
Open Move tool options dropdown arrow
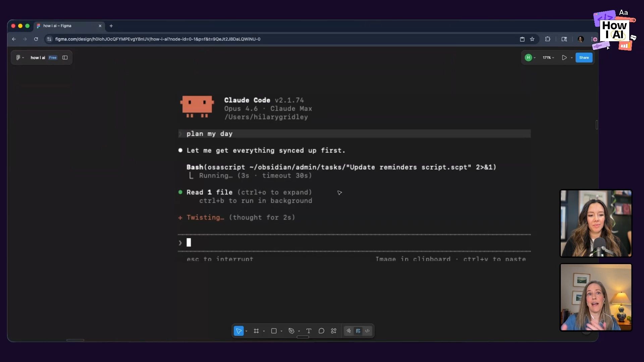click(247, 331)
